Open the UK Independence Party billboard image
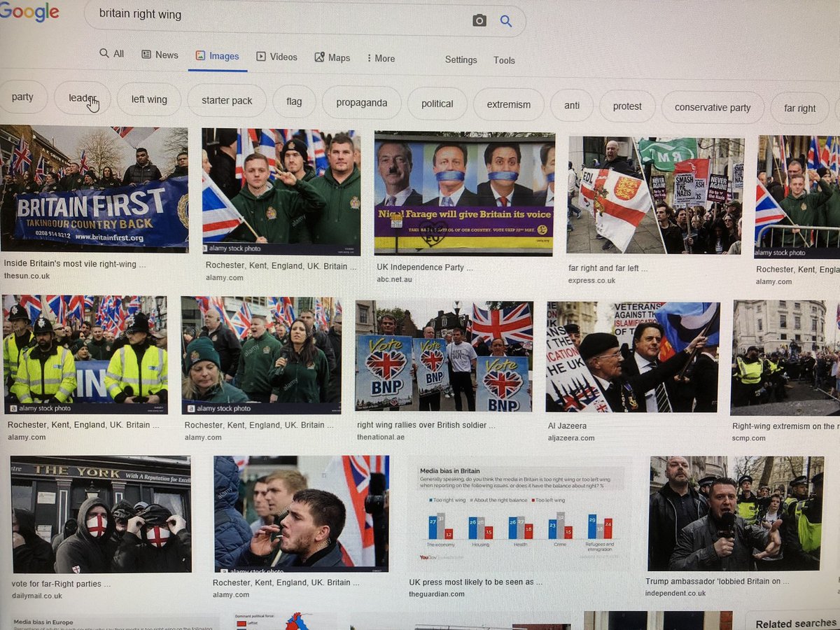Screen dimensions: 840x630 (465, 194)
